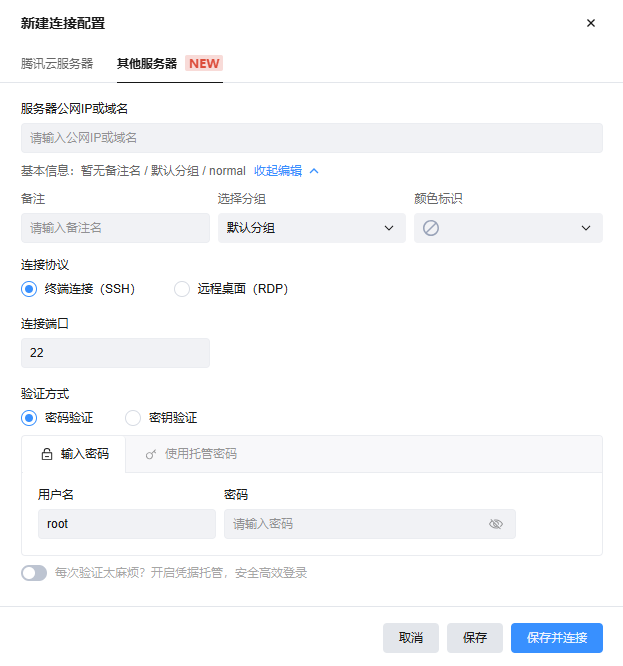This screenshot has height=666, width=623.
Task: Collapse basic info with the chevron arrow
Action: (x=314, y=171)
